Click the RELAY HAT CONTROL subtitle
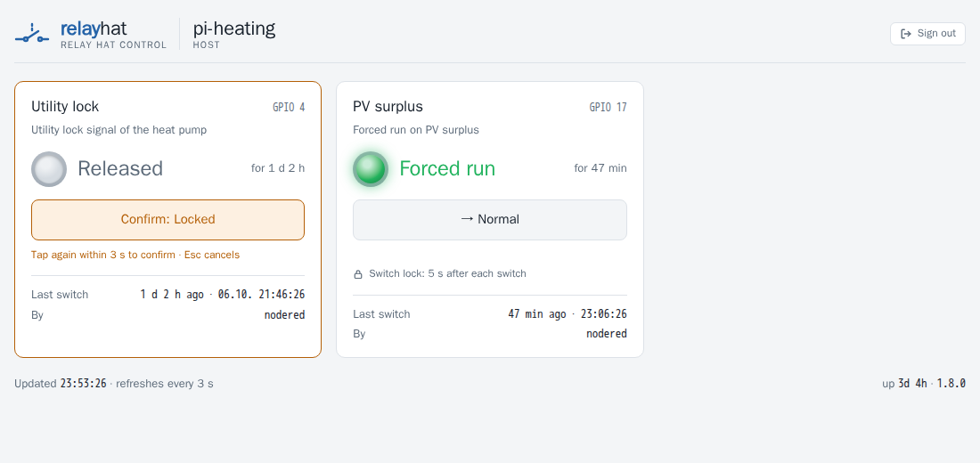980x463 pixels. [114, 45]
